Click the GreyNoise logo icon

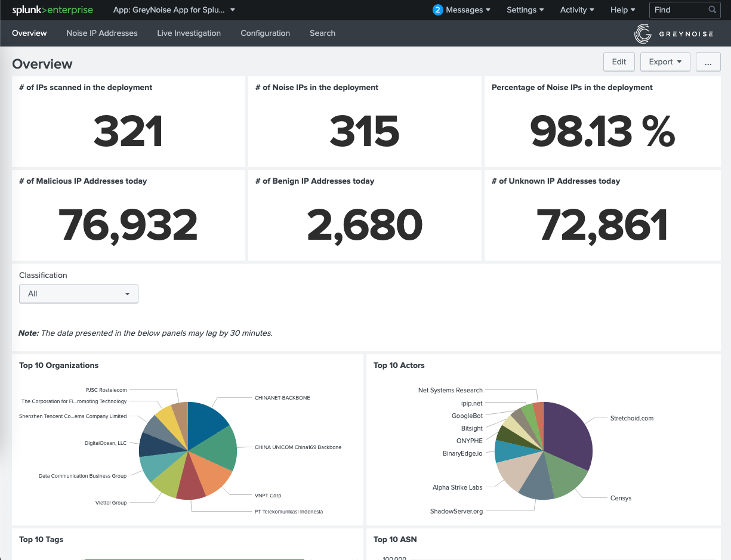(643, 34)
